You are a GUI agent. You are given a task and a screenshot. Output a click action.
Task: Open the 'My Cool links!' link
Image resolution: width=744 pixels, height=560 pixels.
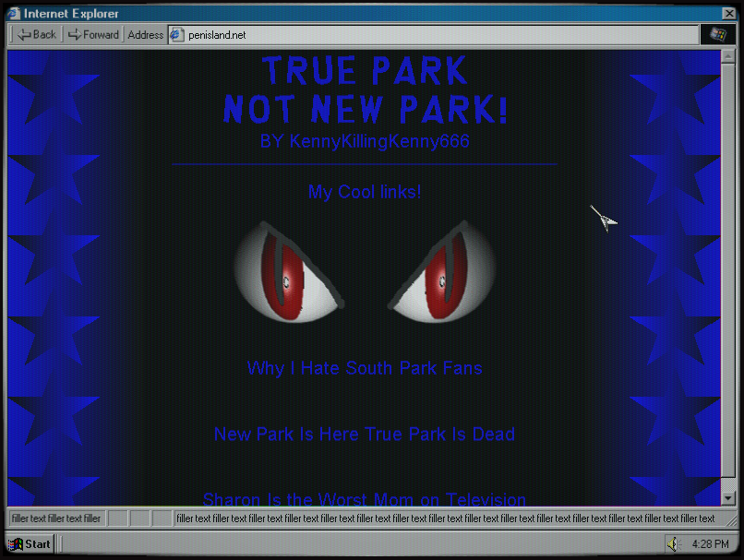pyautogui.click(x=365, y=192)
